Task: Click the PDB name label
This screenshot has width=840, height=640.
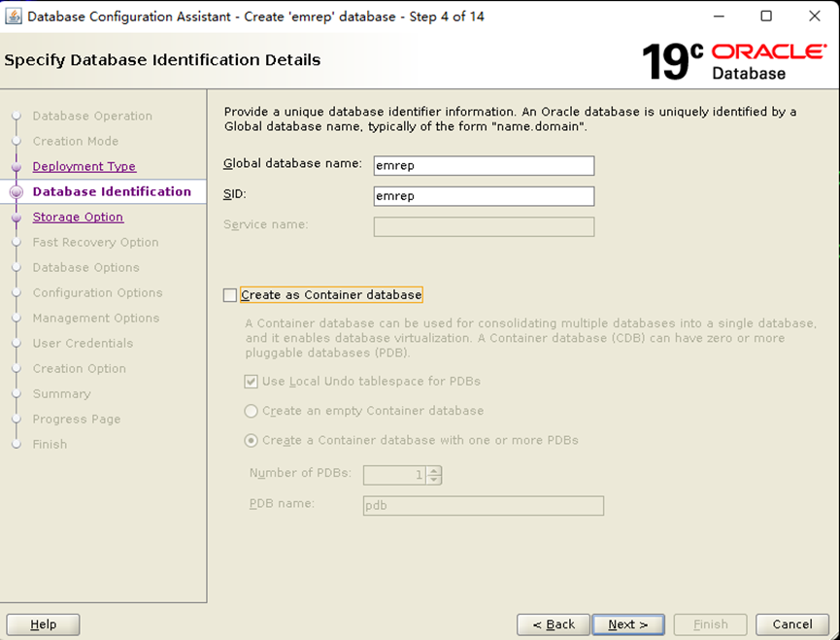Action: (282, 504)
